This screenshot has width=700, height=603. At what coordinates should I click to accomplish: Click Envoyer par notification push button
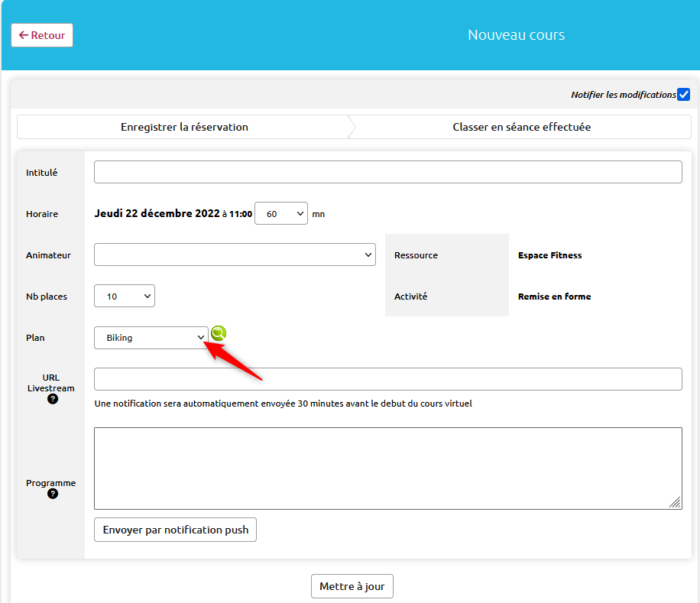coord(176,530)
